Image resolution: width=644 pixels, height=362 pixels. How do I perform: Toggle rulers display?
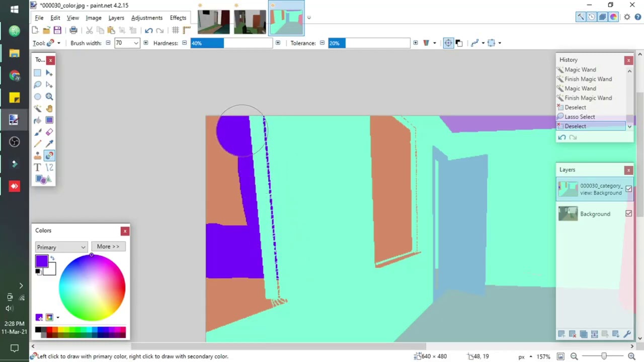pyautogui.click(x=187, y=31)
